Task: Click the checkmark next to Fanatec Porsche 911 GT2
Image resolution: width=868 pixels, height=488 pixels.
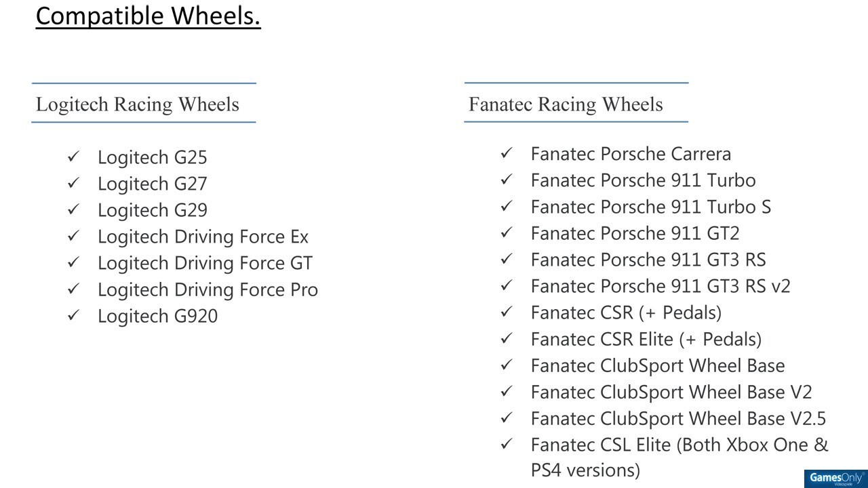Action: tap(507, 233)
